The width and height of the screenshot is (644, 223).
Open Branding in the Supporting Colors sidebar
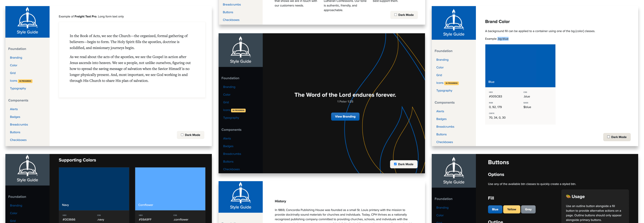pyautogui.click(x=16, y=206)
